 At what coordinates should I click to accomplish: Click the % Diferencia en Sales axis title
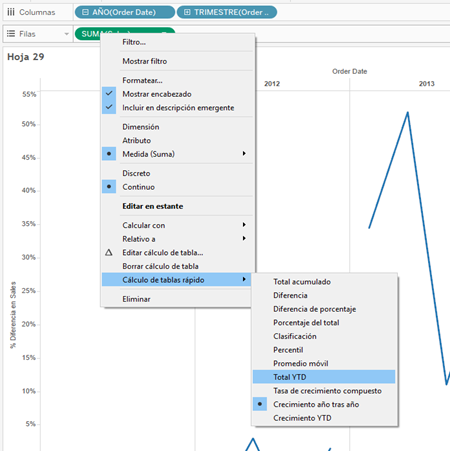tap(13, 315)
